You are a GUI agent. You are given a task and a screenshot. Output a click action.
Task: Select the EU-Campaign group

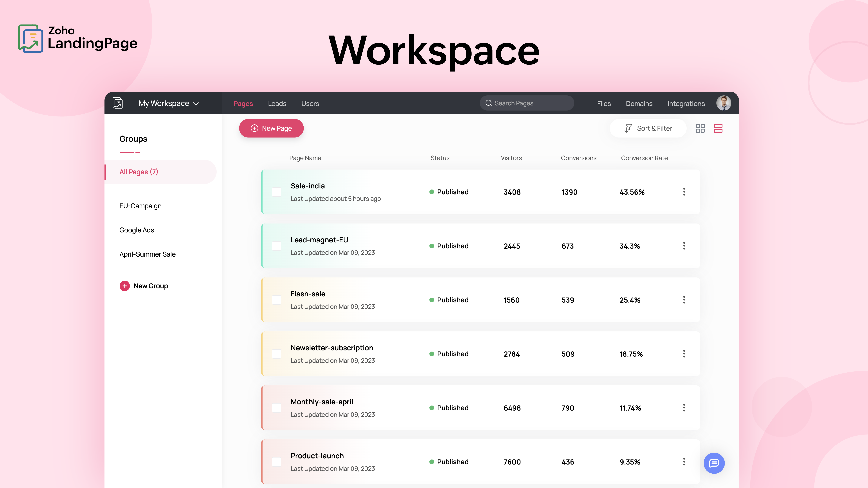click(140, 206)
